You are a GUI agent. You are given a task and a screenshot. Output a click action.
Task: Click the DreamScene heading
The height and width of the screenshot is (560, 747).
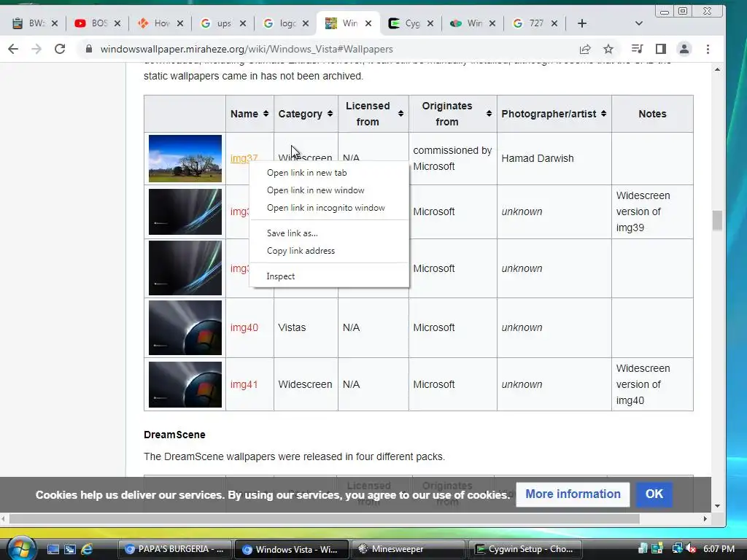pyautogui.click(x=174, y=435)
